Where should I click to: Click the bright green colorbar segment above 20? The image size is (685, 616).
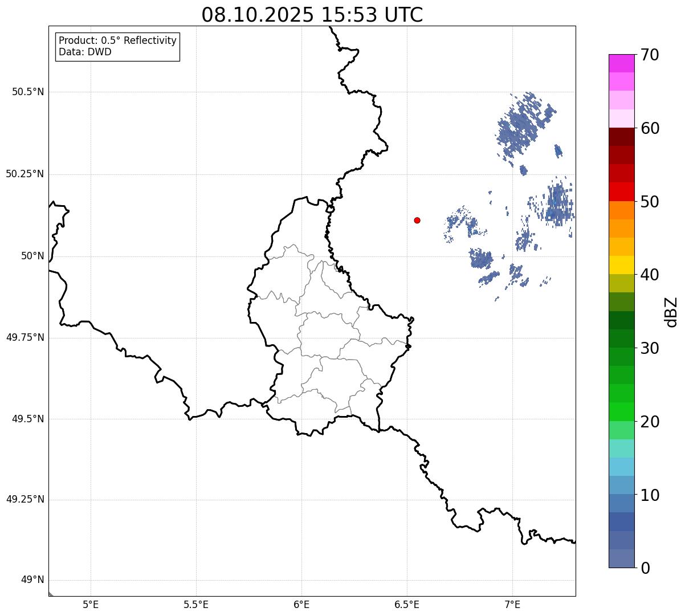click(x=621, y=411)
